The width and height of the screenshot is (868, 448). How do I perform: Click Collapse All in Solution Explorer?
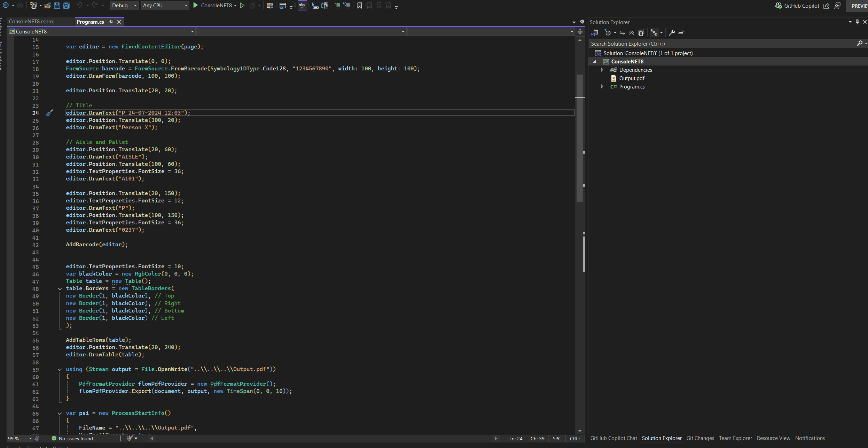(x=631, y=33)
